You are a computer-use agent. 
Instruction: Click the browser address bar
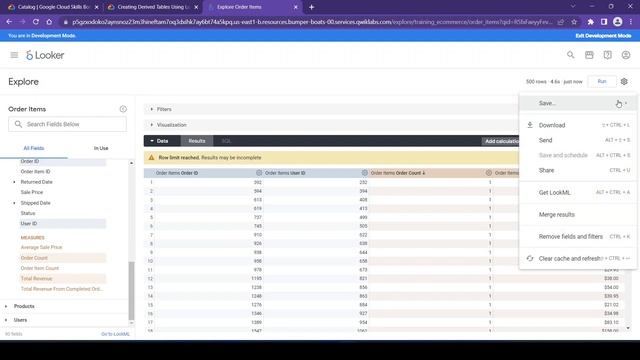pos(311,22)
